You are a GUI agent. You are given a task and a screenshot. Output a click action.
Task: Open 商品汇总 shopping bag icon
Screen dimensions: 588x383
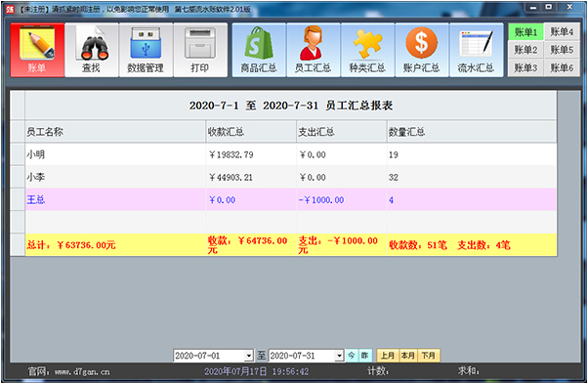point(259,50)
